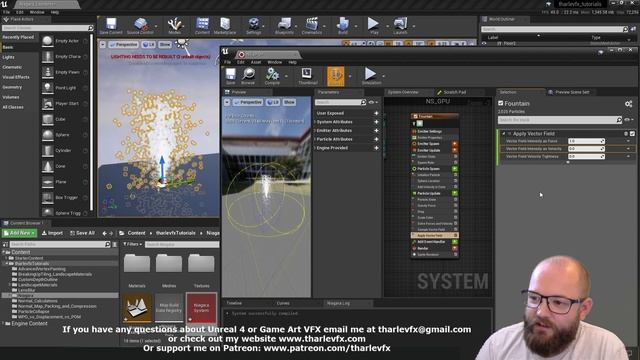Screen dimensions: 640x360
Task: Add parameter to System Attributes with plus
Action: point(376,122)
